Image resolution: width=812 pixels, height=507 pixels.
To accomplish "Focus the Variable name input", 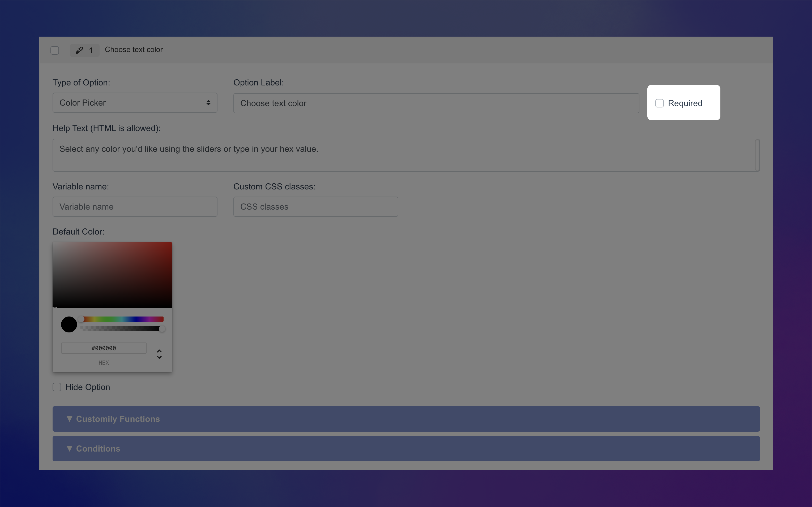I will [x=135, y=207].
